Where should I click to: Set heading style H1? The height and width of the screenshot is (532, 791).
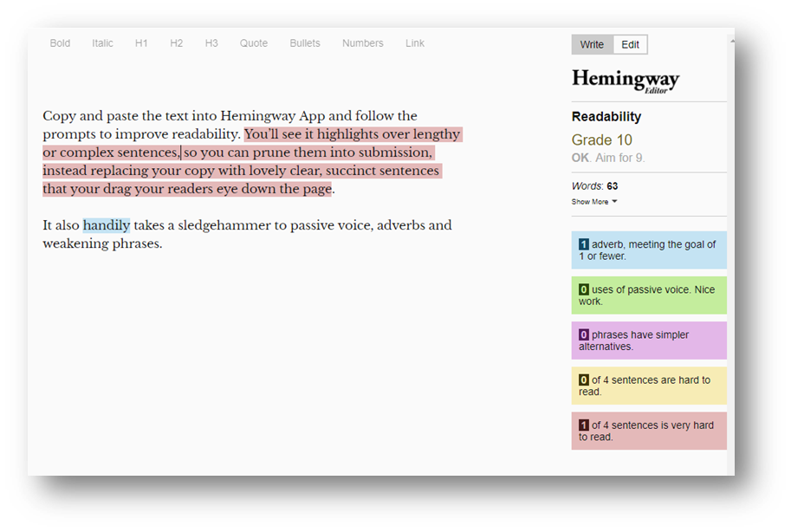coord(141,43)
